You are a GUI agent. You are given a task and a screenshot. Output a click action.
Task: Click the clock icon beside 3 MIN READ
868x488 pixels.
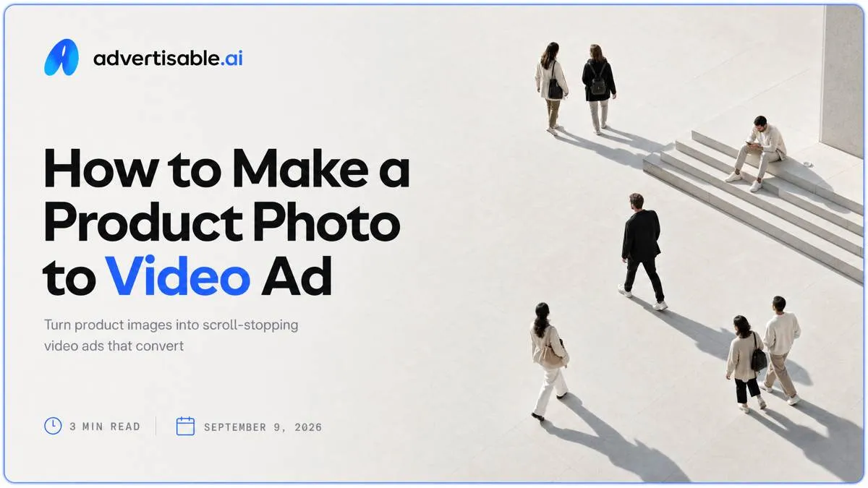coord(53,426)
